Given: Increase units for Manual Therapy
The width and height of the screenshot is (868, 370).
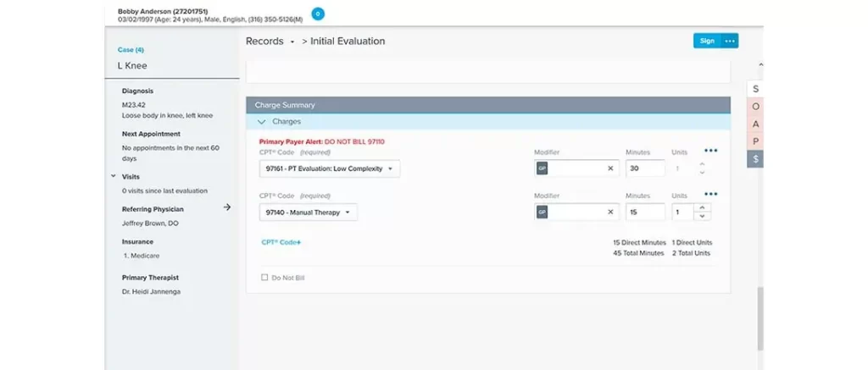Looking at the screenshot, I should pos(702,208).
